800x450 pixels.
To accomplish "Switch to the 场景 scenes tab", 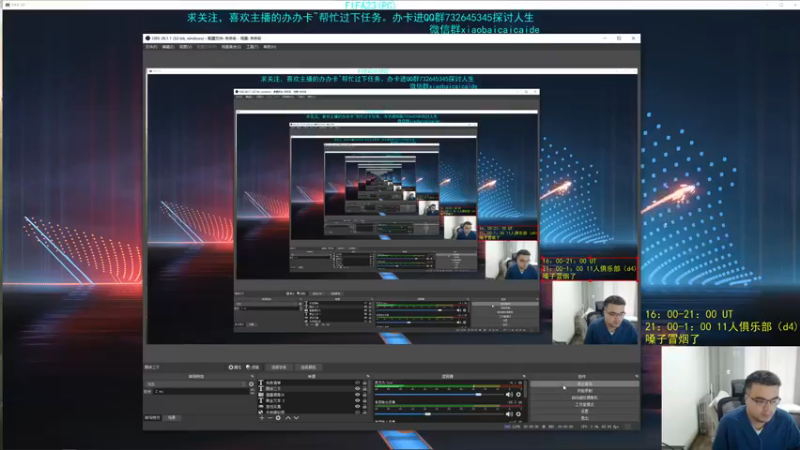I will (x=172, y=417).
